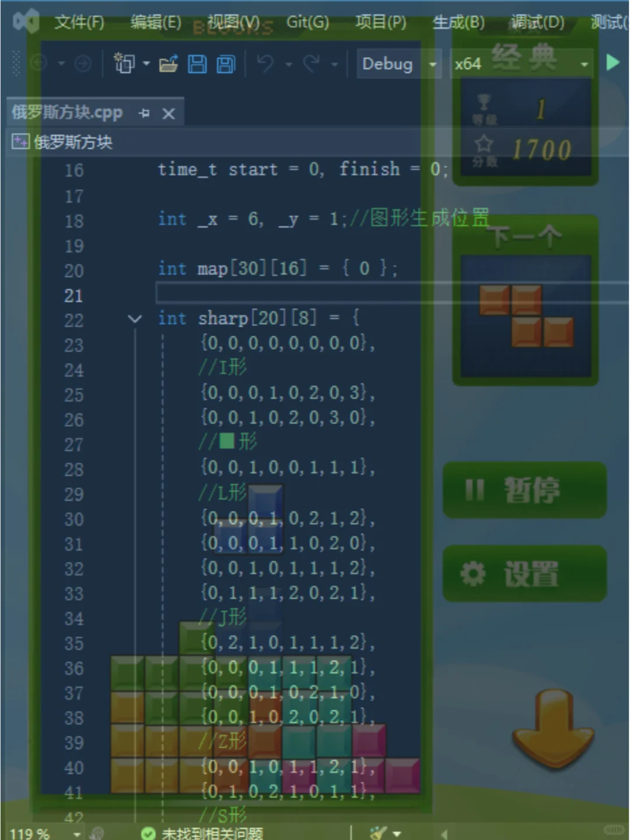630x840 pixels.
Task: Open the 文件(F) menu
Action: 79,23
